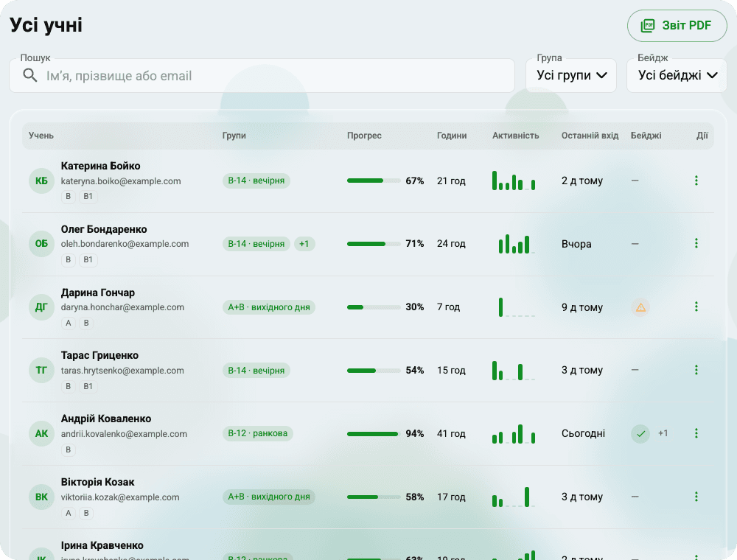The image size is (737, 560).
Task: Click activity chart for Дарина Гончар
Action: pos(514,307)
